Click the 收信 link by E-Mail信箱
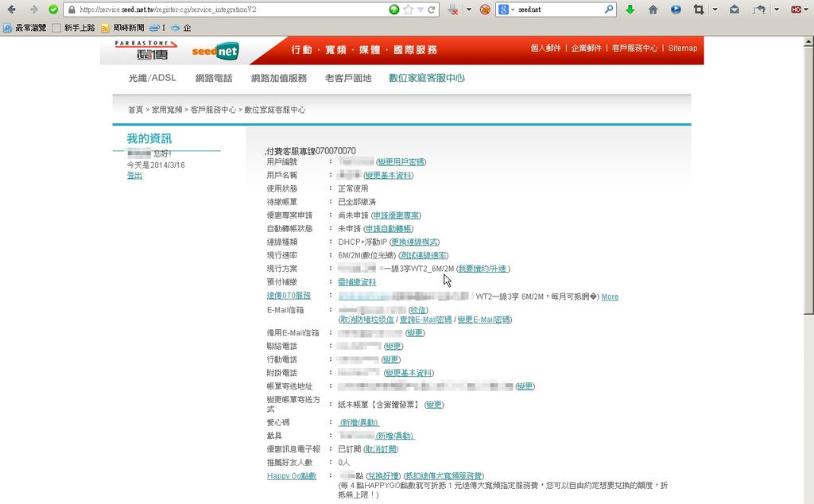 pos(418,310)
